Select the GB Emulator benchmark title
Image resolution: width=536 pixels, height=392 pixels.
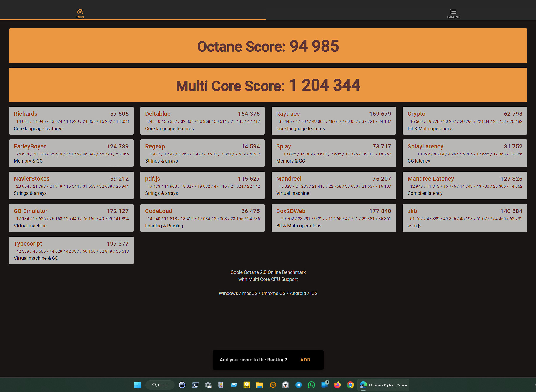point(31,211)
